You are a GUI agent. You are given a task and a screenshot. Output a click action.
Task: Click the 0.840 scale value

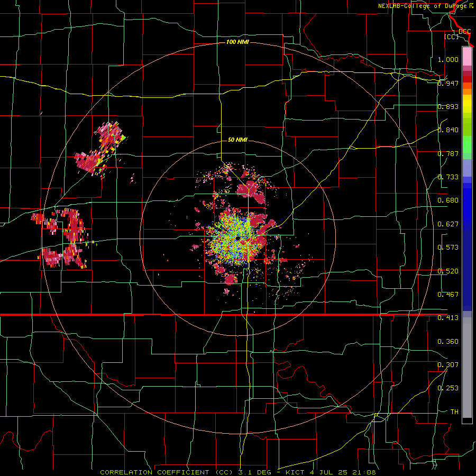pyautogui.click(x=448, y=130)
